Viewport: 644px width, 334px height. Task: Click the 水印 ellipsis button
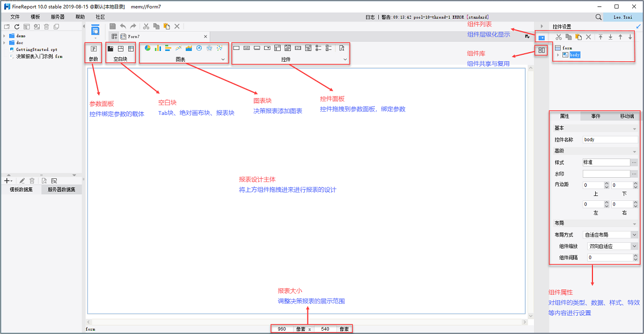point(634,174)
